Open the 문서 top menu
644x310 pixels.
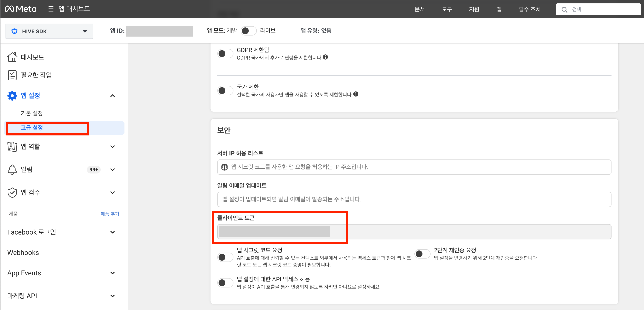(419, 9)
